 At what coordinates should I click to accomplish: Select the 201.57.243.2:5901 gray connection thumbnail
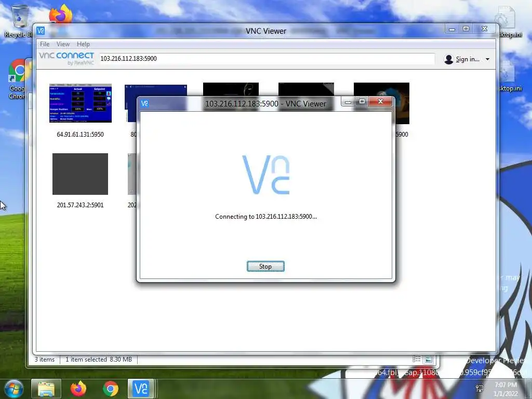tap(80, 174)
